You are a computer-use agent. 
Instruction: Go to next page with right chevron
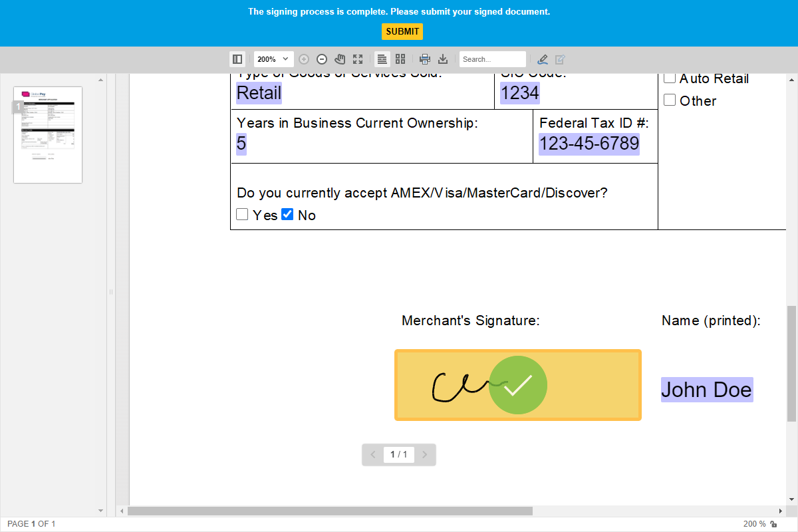425,454
